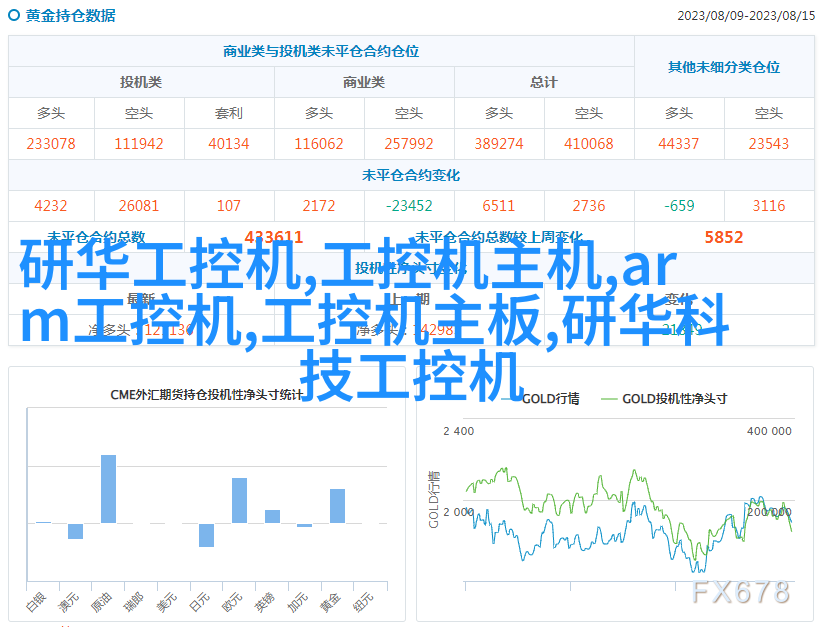This screenshot has width=820, height=627.
Task: Click the green line marker for GOLD投机性净头寸
Action: point(609,400)
